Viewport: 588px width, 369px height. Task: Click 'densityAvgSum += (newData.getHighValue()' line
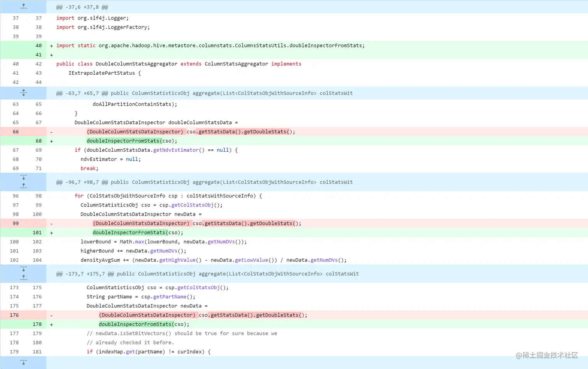point(213,260)
